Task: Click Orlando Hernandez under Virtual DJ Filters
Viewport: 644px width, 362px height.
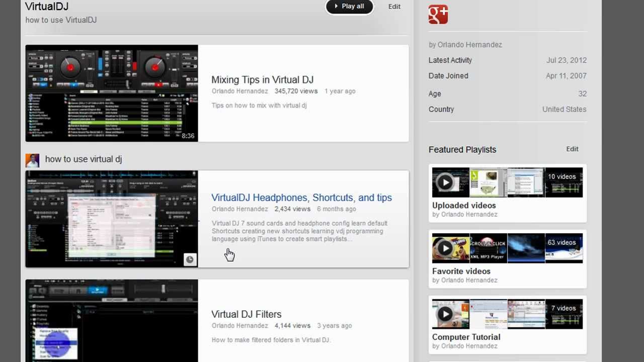Action: click(239, 325)
